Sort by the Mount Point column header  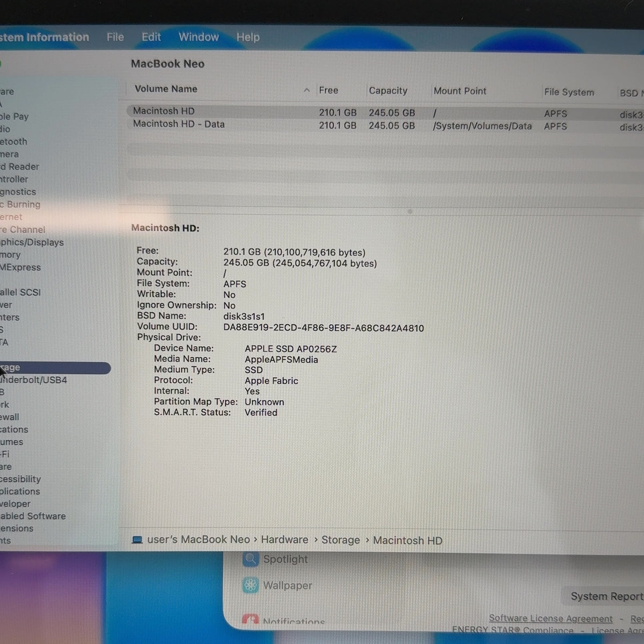tap(460, 91)
